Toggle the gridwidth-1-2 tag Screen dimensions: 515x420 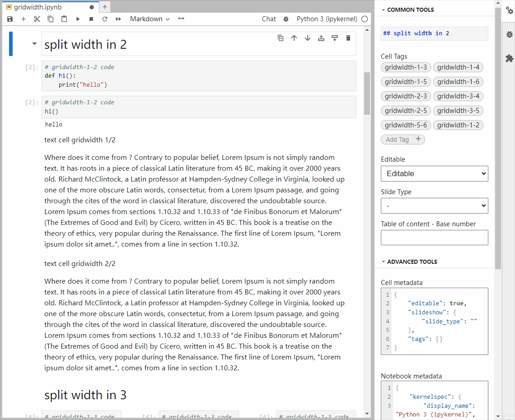[x=458, y=125]
